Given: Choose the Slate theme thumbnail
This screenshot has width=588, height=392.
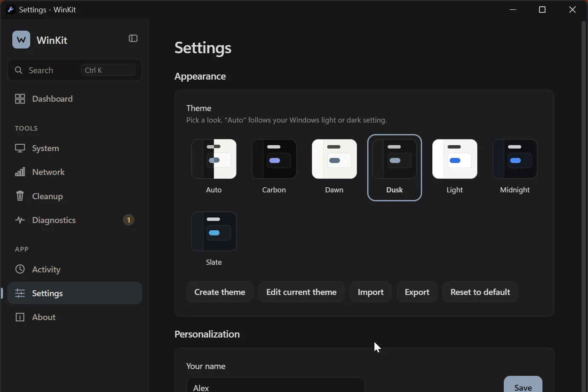Looking at the screenshot, I should (x=214, y=232).
